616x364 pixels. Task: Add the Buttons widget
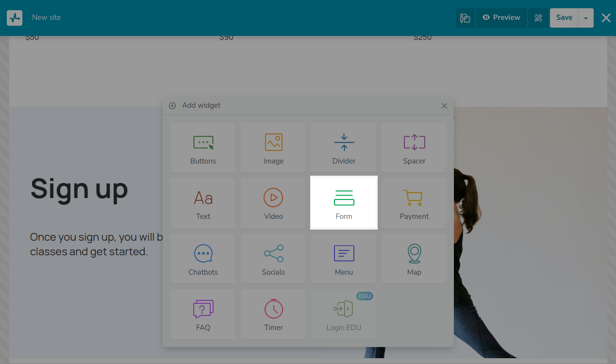point(203,148)
